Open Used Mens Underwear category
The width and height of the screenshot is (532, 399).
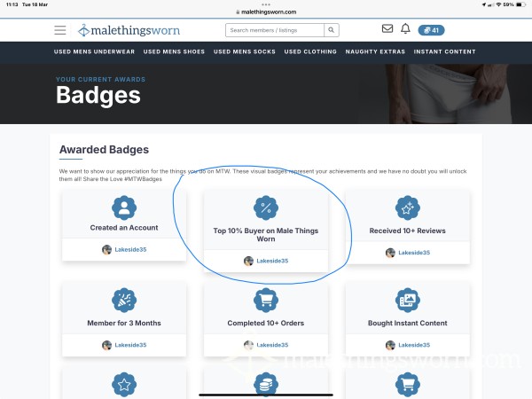coord(94,51)
